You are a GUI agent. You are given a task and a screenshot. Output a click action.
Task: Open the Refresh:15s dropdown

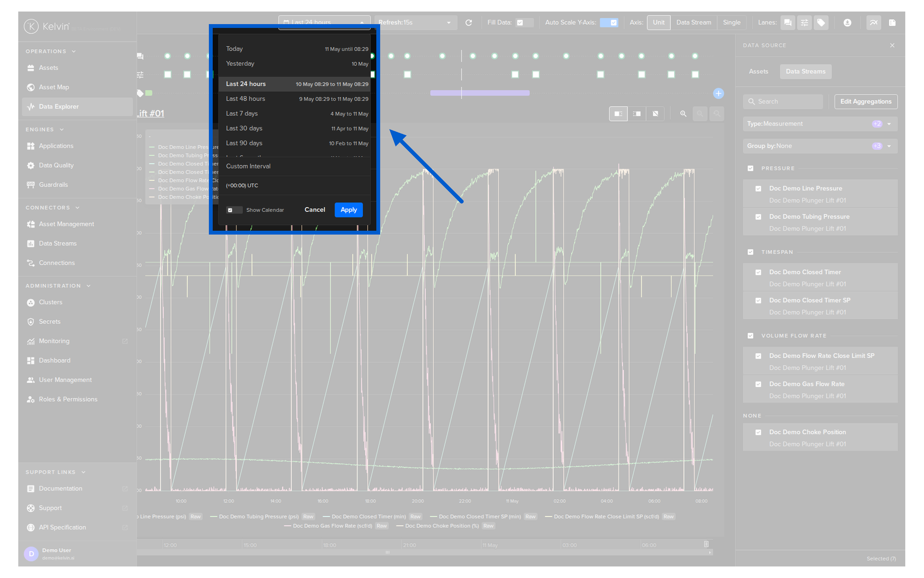[x=415, y=23]
